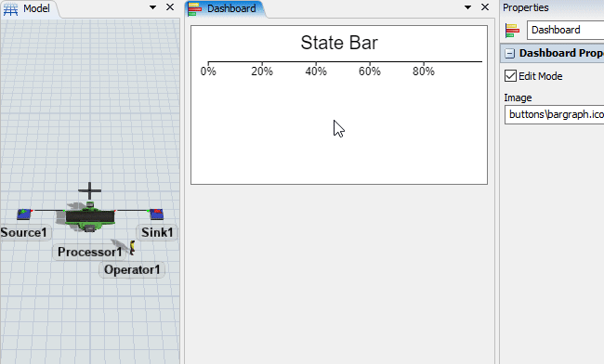This screenshot has width=604, height=364.
Task: Select the Source1 object in the model
Action: (24, 214)
